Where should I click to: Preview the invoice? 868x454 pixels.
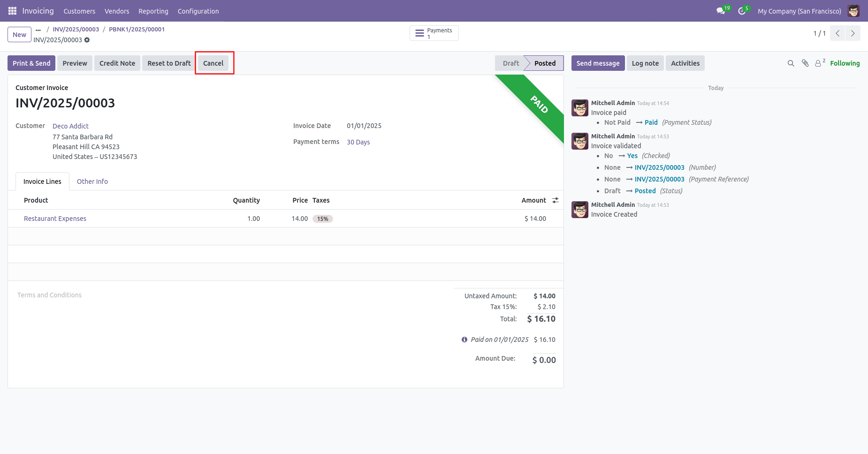coord(75,63)
